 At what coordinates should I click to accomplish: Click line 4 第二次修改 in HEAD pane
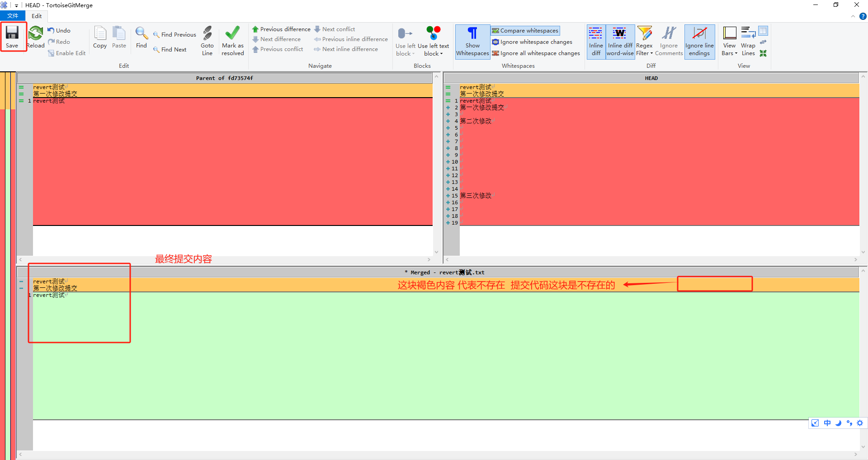tap(476, 121)
